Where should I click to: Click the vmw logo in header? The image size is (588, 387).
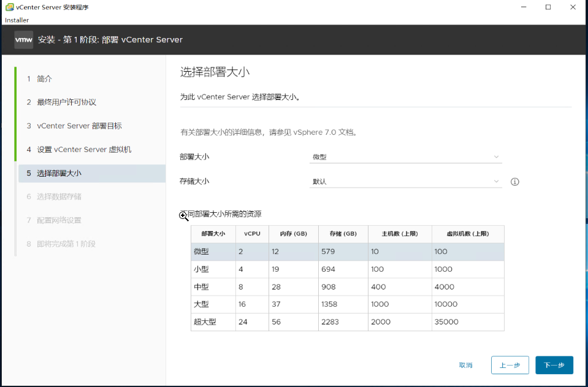[x=24, y=40]
